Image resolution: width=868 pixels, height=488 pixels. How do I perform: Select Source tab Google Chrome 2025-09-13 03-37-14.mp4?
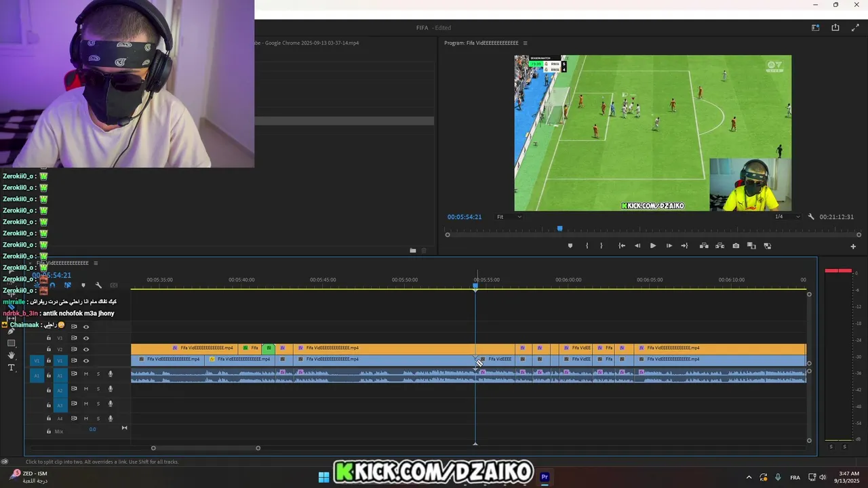coord(307,43)
